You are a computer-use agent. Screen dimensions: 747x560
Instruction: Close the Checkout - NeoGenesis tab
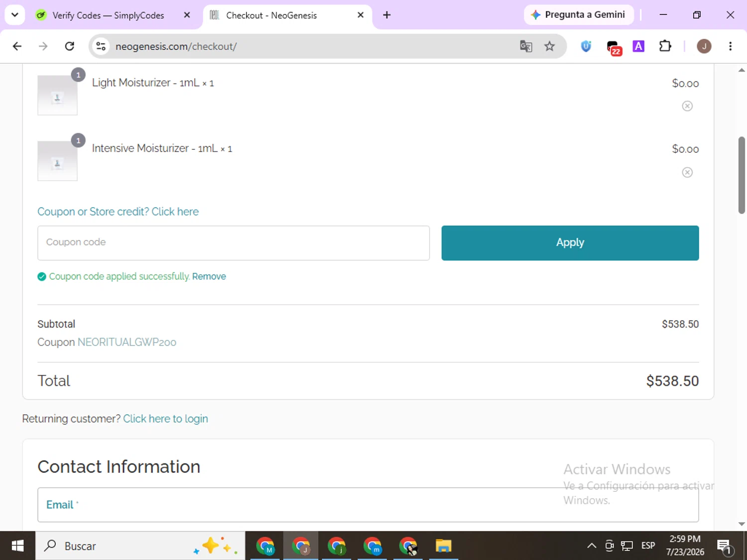(361, 15)
